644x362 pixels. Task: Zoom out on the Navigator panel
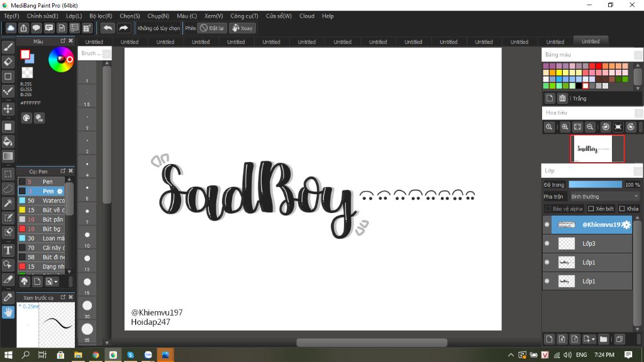coord(590,127)
